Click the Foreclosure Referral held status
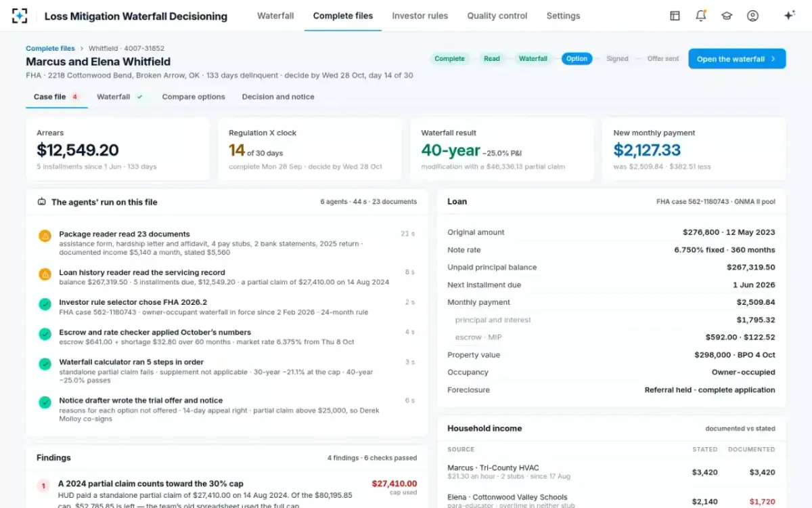Viewport: 812px width, 508px height. (710, 390)
